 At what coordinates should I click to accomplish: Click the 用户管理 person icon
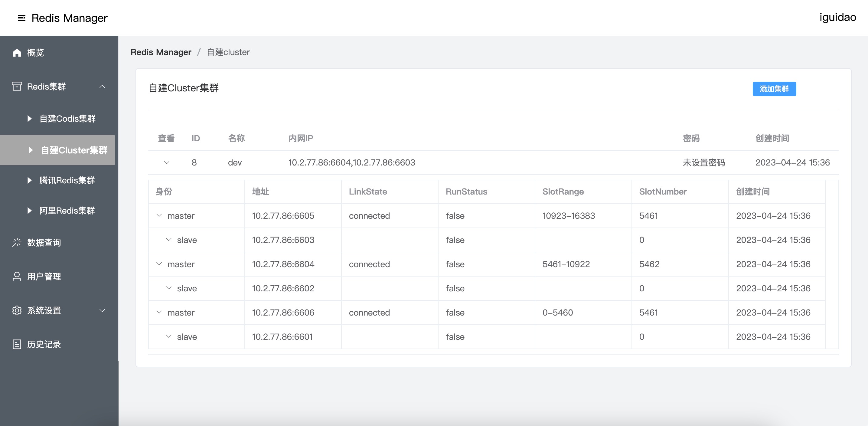point(17,276)
